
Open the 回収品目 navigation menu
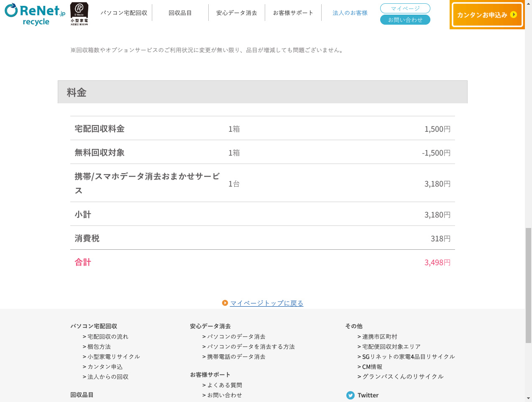[x=180, y=13]
